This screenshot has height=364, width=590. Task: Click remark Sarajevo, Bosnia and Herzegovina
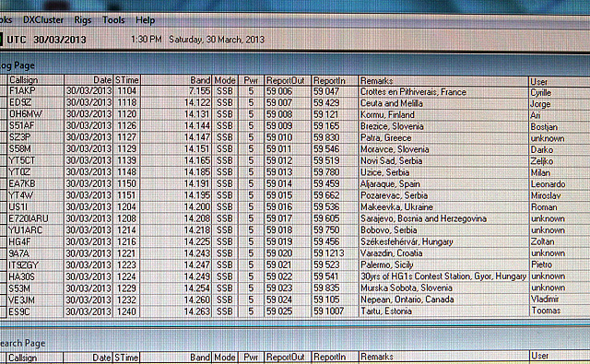[x=423, y=218]
